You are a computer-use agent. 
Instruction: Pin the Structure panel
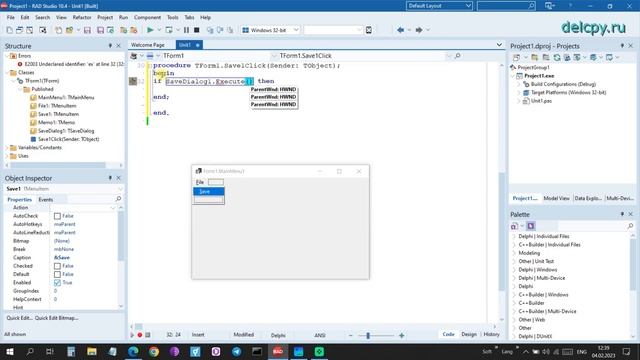(x=110, y=46)
